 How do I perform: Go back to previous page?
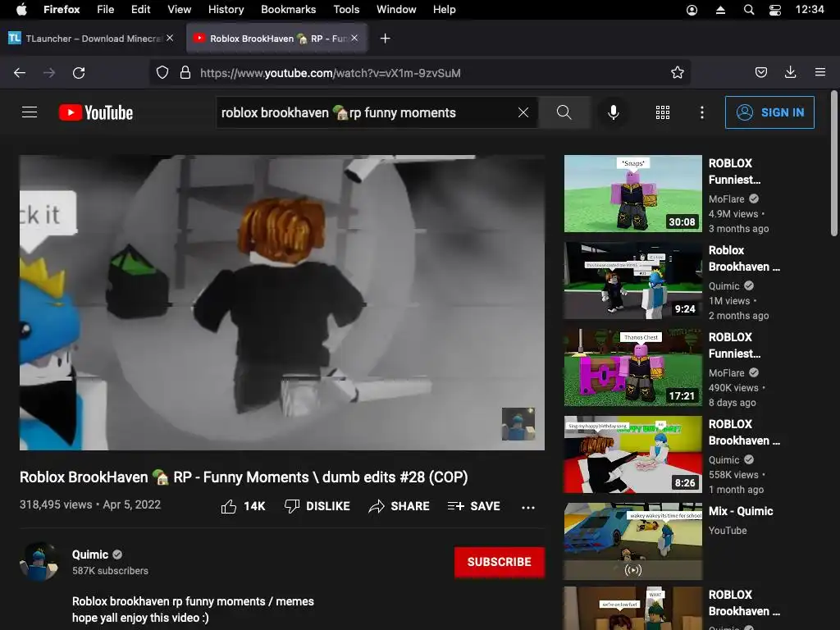[20, 73]
